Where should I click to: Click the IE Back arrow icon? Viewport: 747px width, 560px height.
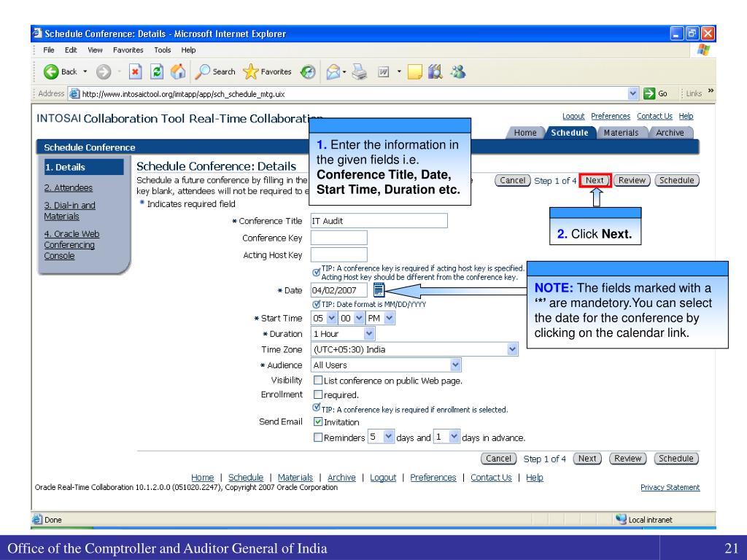tap(51, 71)
